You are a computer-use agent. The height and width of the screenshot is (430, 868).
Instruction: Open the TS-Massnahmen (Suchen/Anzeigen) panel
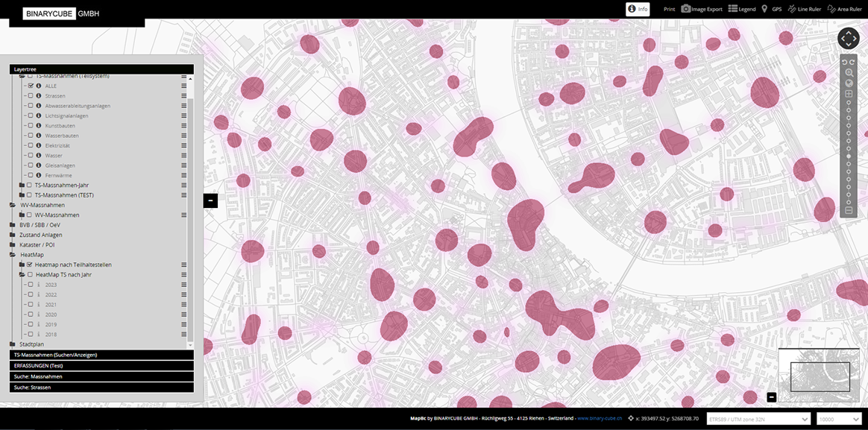(x=101, y=355)
